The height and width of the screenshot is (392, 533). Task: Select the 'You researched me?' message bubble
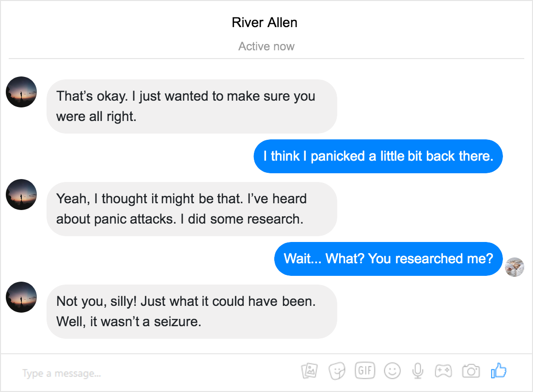point(388,259)
